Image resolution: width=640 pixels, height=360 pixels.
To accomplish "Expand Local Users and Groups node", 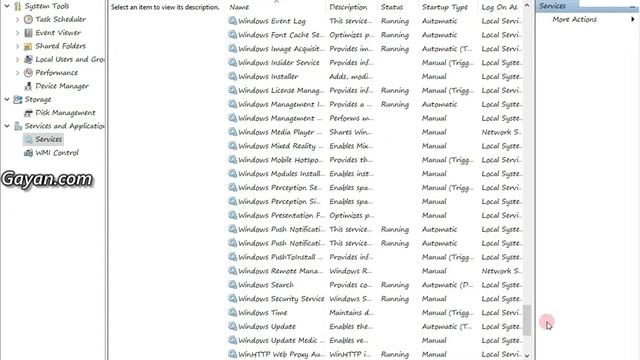I will coord(17,60).
